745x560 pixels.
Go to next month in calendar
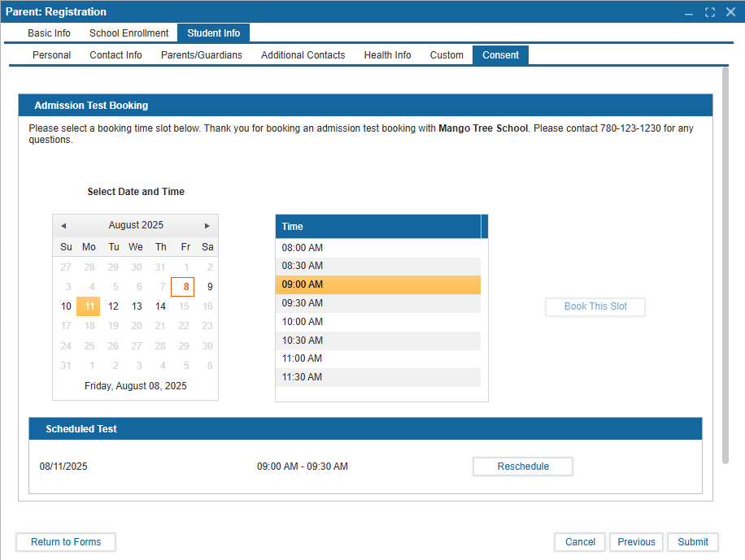(207, 226)
